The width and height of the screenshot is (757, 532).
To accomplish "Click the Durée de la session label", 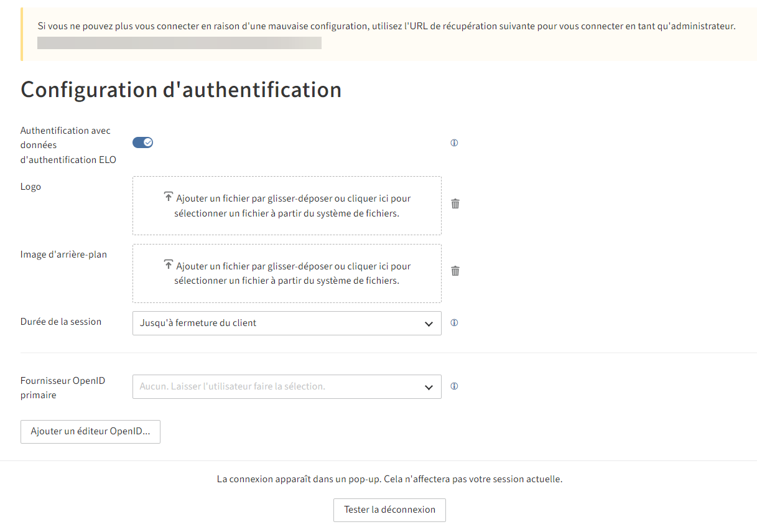I will pos(61,322).
